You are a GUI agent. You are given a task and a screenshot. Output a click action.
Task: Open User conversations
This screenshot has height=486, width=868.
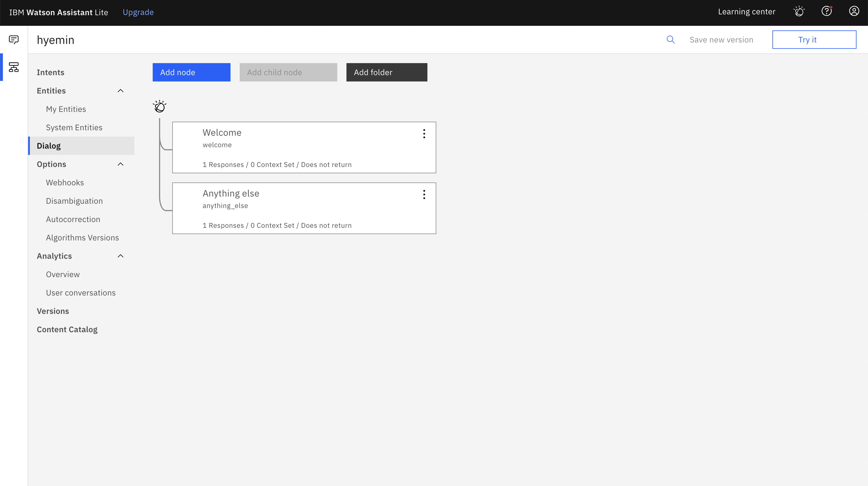coord(81,293)
